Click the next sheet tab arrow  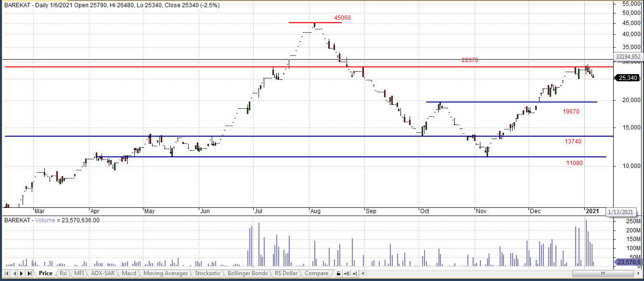pyautogui.click(x=22, y=273)
